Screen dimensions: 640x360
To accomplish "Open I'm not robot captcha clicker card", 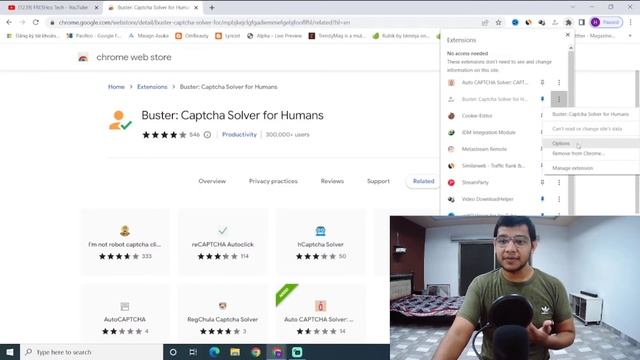I will point(124,242).
